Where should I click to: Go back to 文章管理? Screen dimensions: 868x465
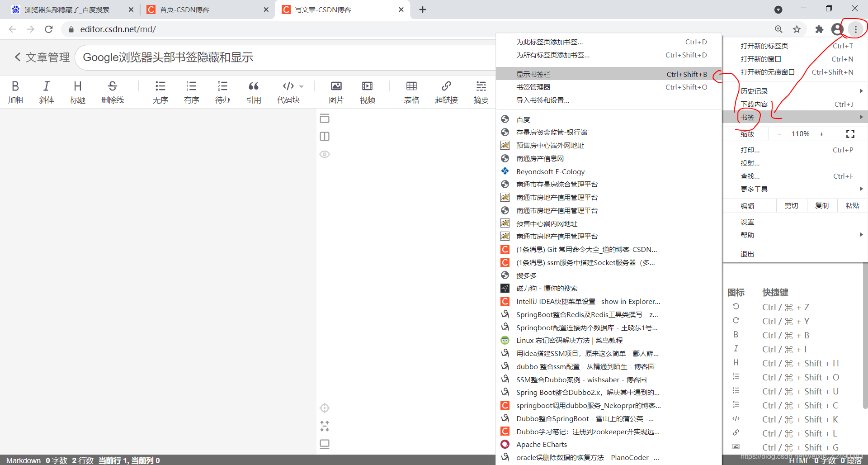[42, 57]
